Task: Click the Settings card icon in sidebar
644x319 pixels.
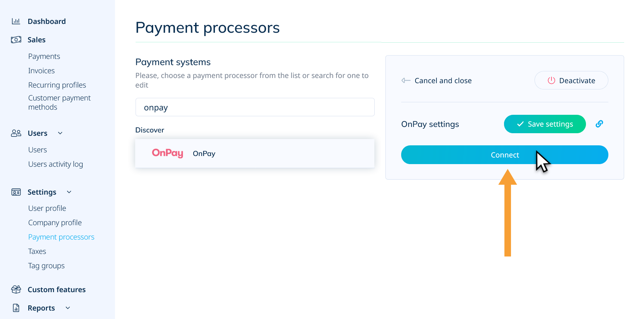Action: tap(16, 192)
